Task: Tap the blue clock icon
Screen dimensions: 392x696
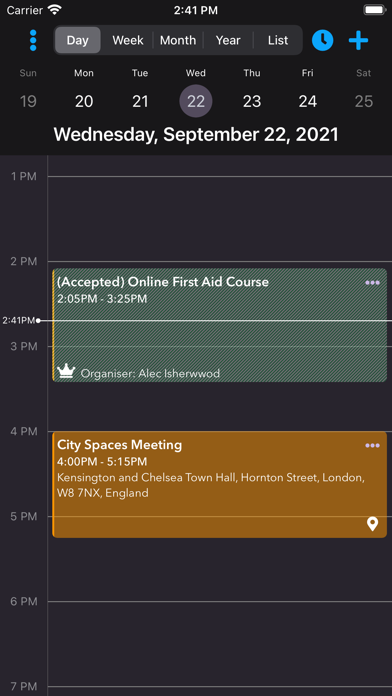Action: (322, 40)
